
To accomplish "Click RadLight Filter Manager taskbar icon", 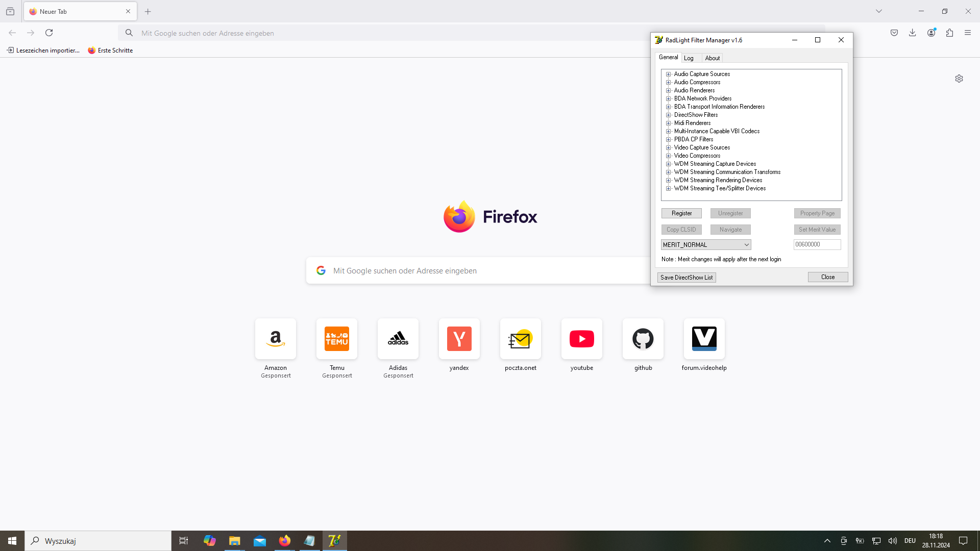I will click(334, 541).
